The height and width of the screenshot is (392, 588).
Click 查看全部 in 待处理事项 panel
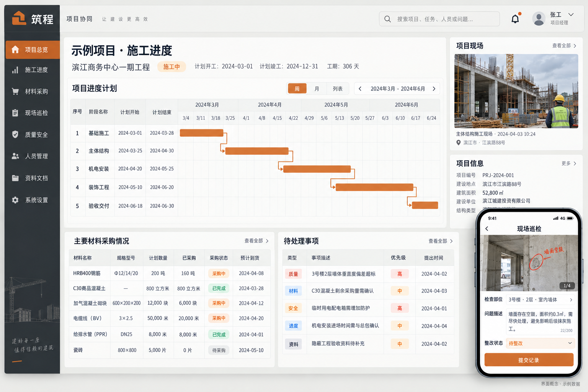coord(438,241)
